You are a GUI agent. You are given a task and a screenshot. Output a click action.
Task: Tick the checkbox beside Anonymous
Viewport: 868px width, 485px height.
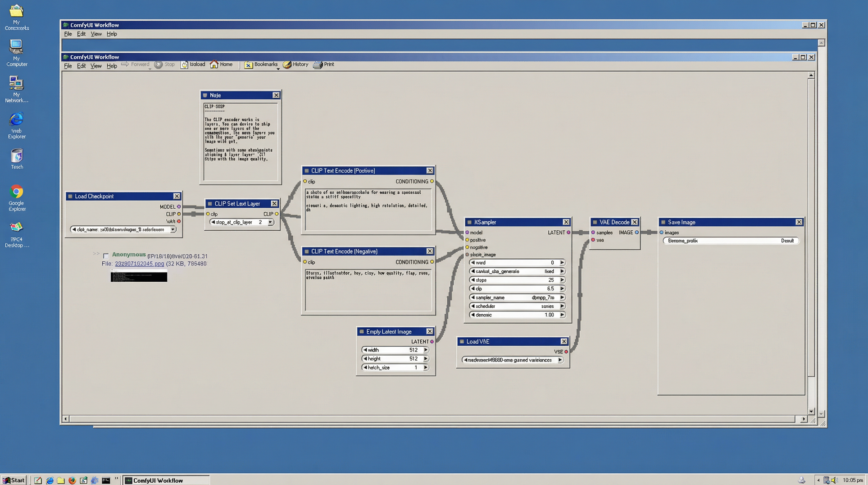point(106,256)
